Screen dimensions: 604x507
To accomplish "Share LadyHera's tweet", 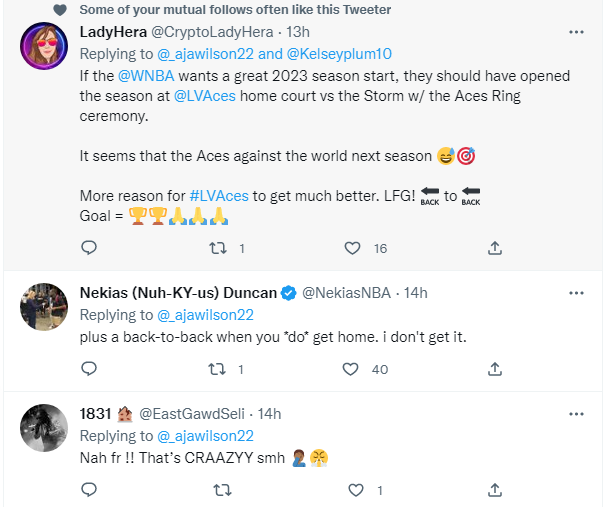I will pyautogui.click(x=495, y=248).
